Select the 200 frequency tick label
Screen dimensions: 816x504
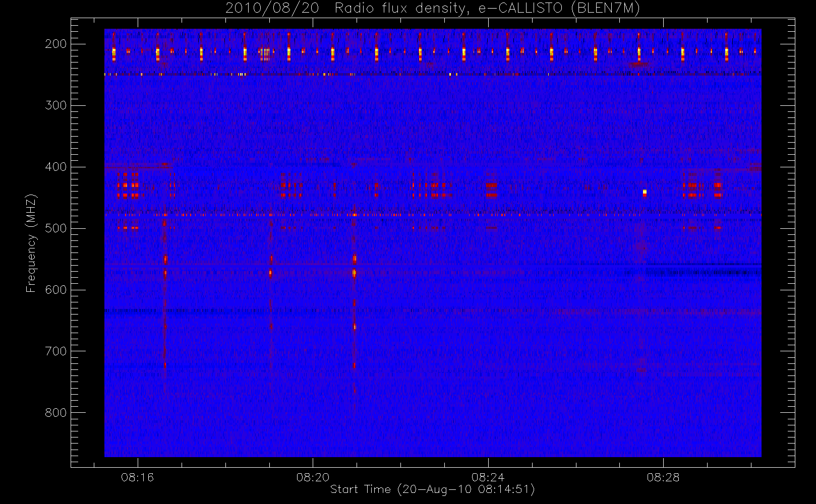[55, 44]
